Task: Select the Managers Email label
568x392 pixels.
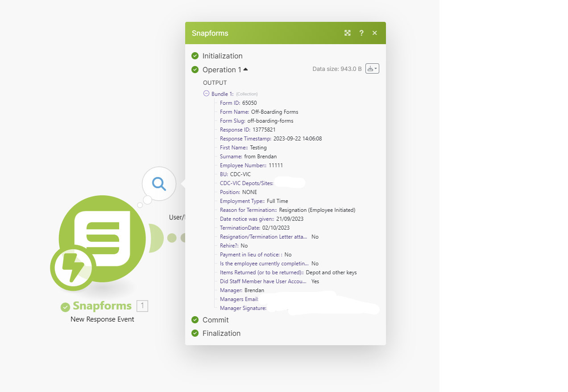Action: [x=240, y=299]
